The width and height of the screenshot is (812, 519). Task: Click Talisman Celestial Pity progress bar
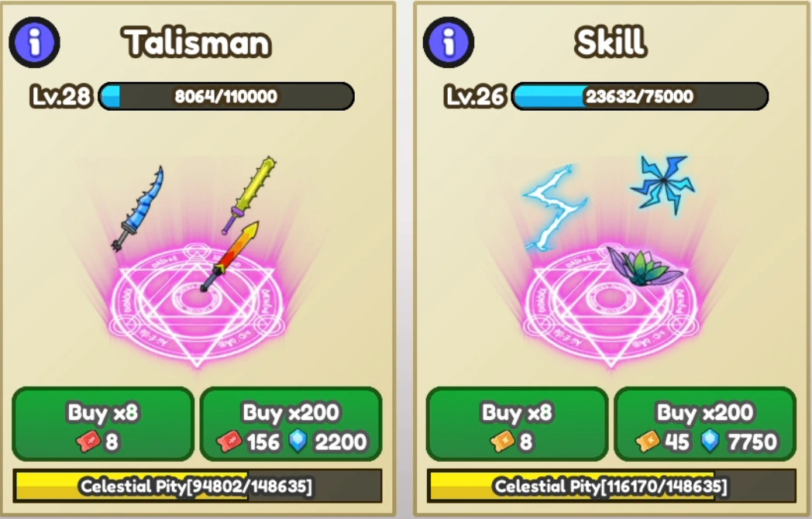pyautogui.click(x=198, y=486)
